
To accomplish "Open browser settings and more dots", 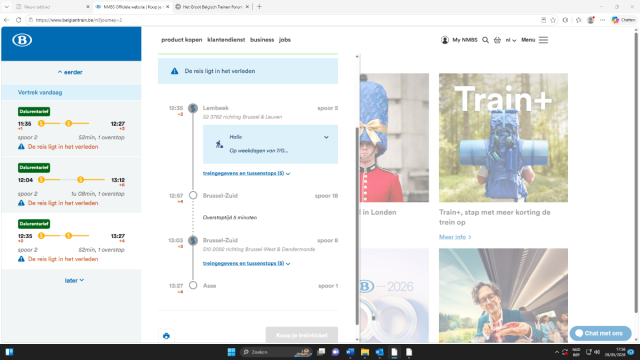I will (602, 20).
